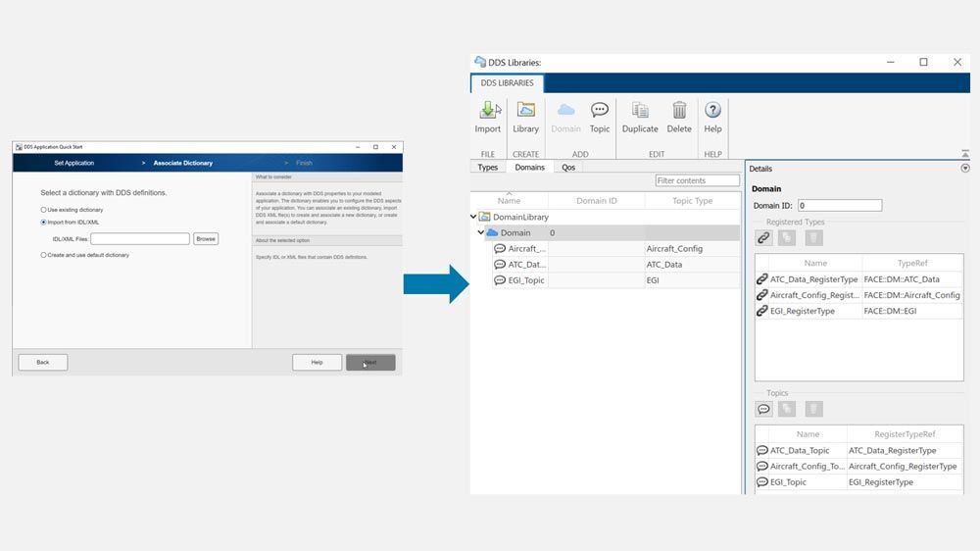Collapse the toolstrip with the top-right arrow
This screenshot has width=980, height=551.
tap(965, 154)
